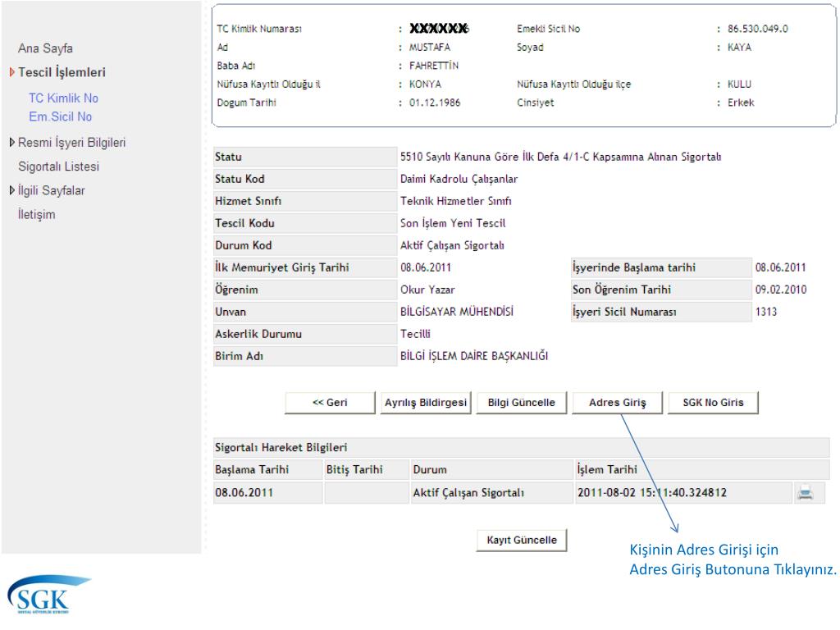Open İlgili Sayfalar menu
Screen dimensions: 840x630
[x=52, y=190]
